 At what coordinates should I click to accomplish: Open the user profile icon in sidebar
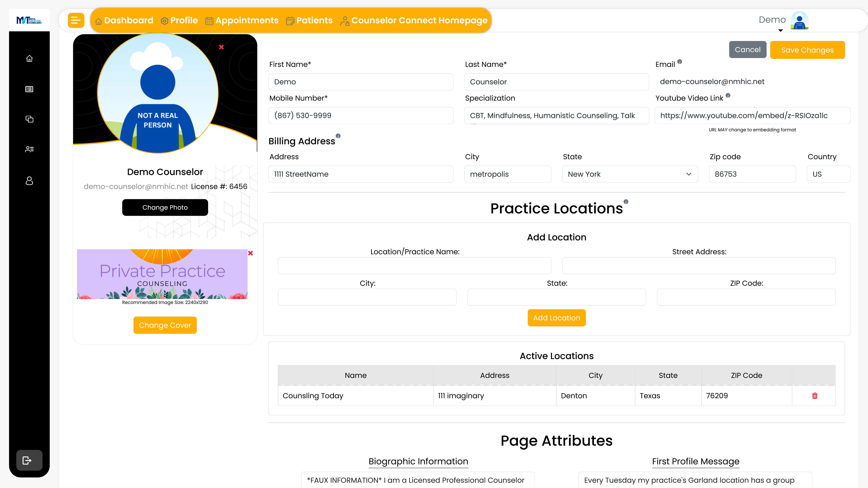(29, 181)
